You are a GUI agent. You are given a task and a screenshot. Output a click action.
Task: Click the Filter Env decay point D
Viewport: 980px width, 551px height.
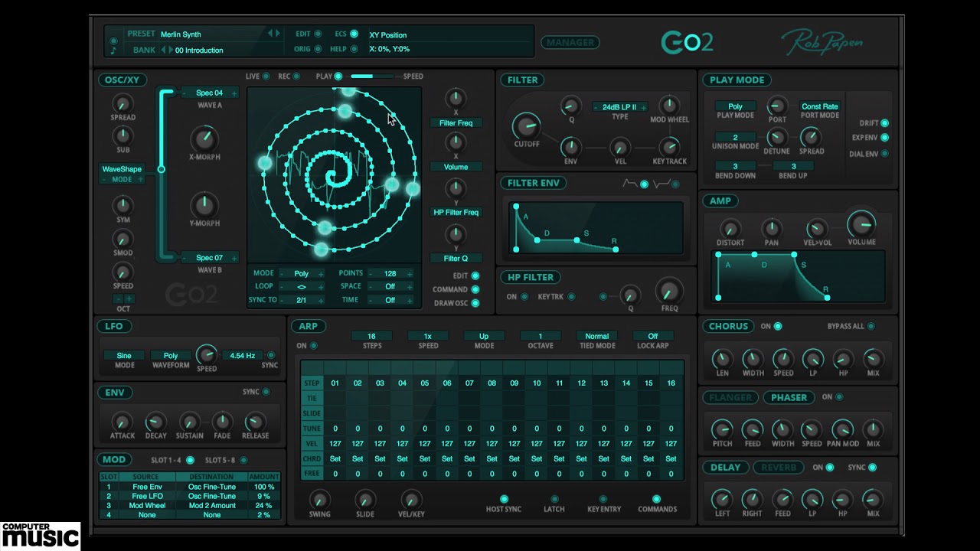click(x=537, y=240)
